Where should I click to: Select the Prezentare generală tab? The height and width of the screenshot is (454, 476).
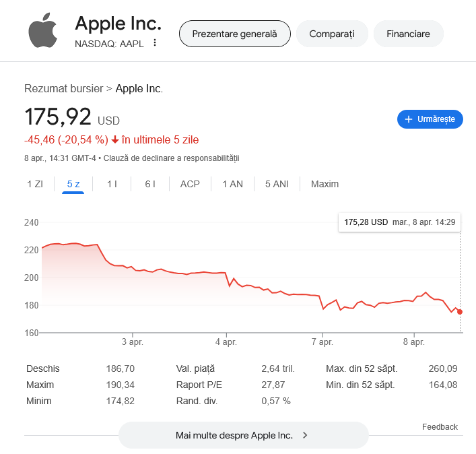(x=234, y=34)
